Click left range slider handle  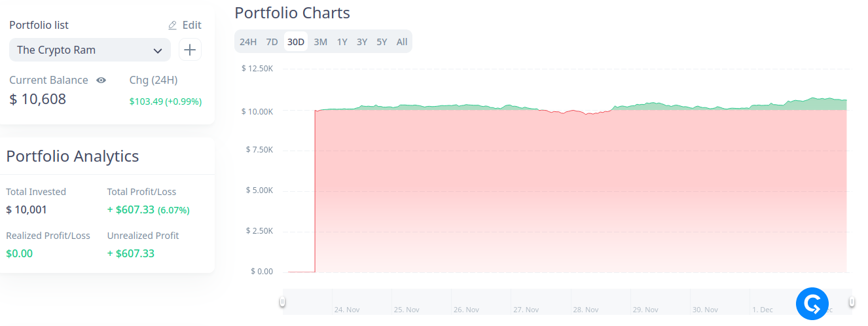(282, 302)
